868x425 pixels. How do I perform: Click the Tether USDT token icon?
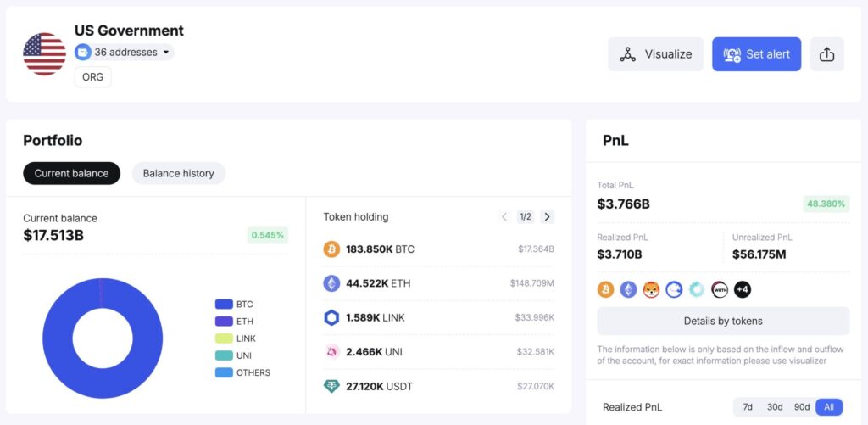tap(331, 386)
